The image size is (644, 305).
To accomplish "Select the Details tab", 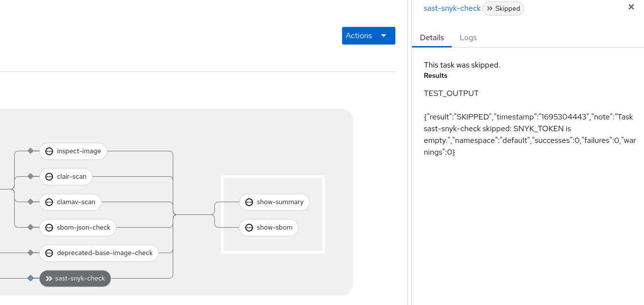I will tap(432, 38).
